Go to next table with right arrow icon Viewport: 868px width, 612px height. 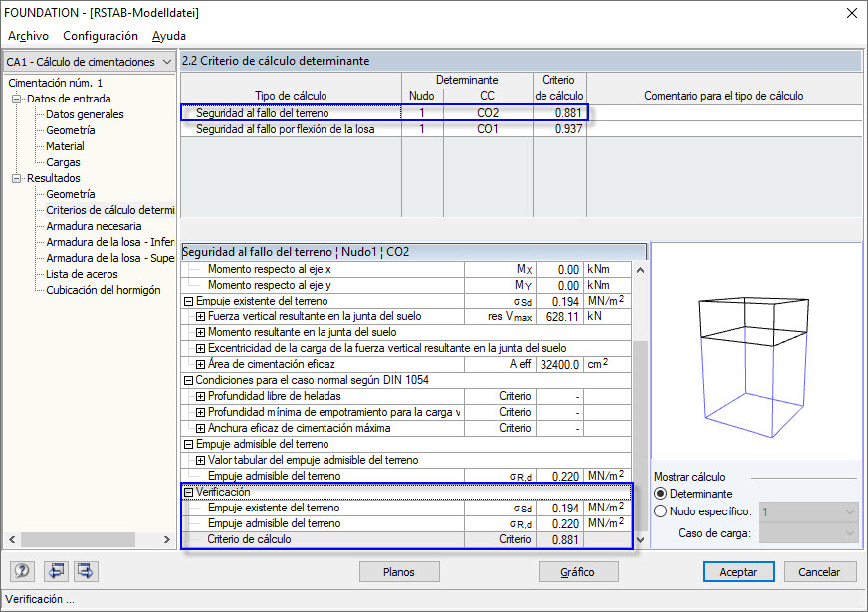[86, 571]
